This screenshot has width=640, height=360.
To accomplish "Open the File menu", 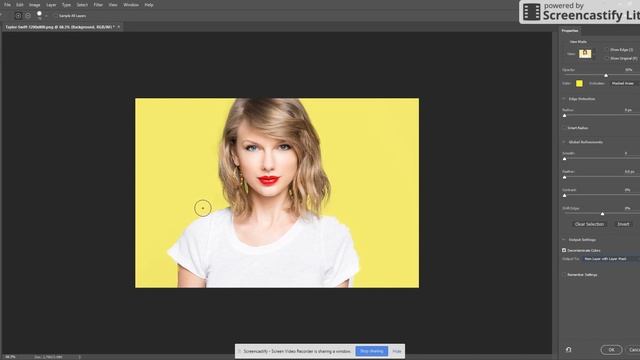I will point(7,5).
